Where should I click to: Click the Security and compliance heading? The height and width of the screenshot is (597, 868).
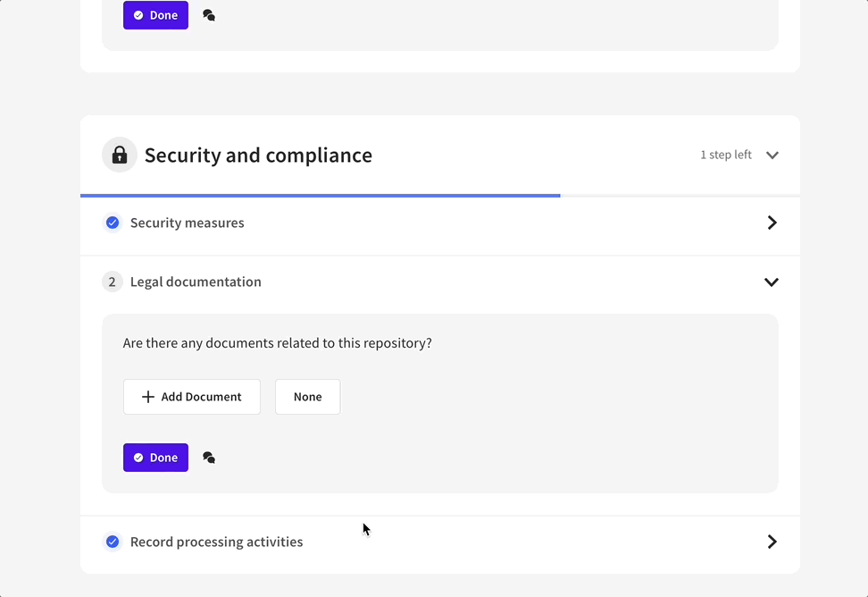tap(258, 155)
